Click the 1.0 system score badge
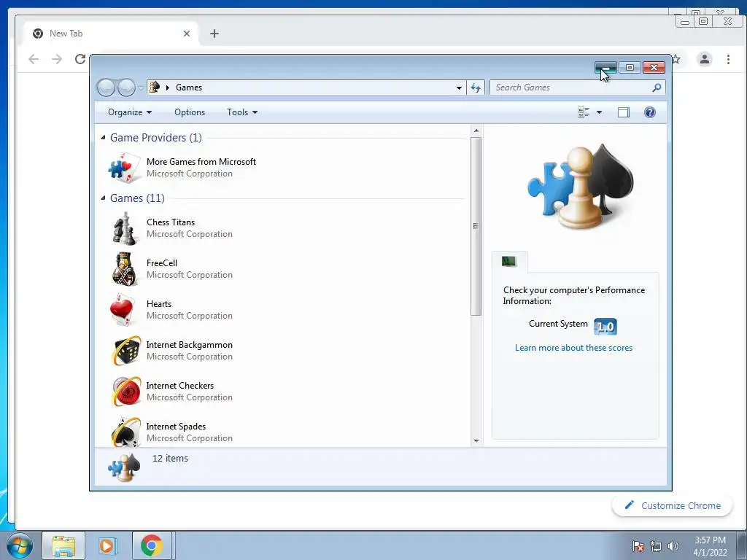747x560 pixels. pos(605,327)
